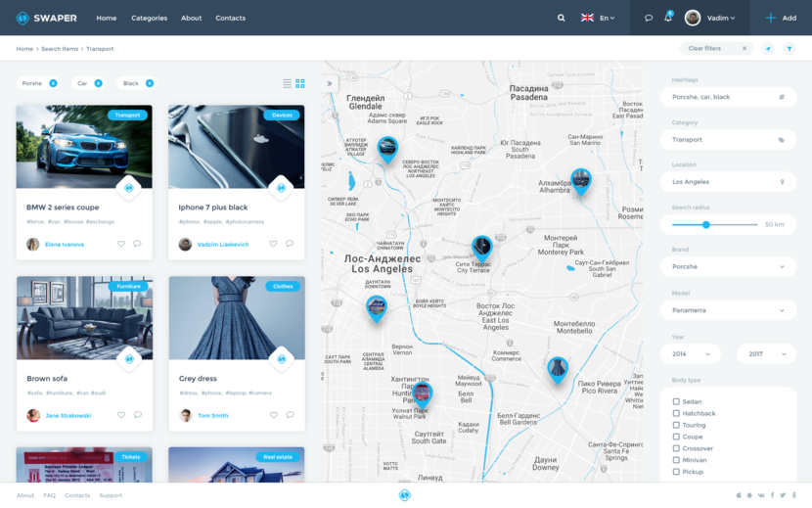Image resolution: width=812 pixels, height=508 pixels.
Task: Remove the Porshe filter tag
Action: [53, 83]
